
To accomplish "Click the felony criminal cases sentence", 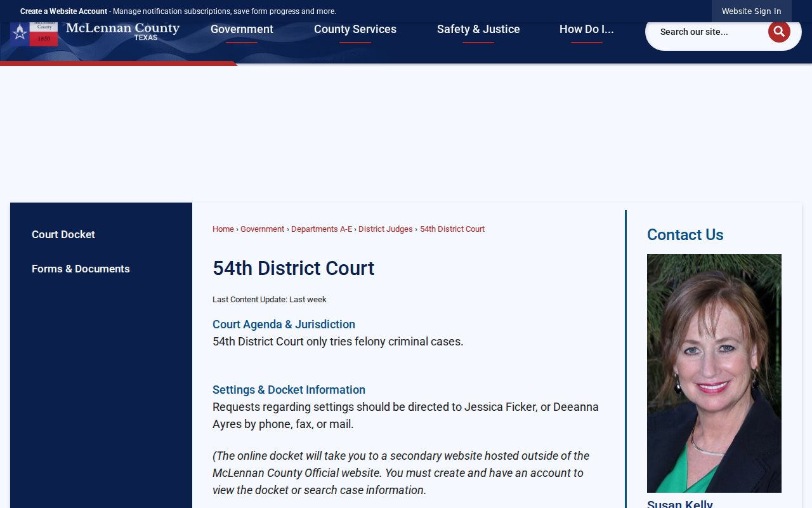I will pos(338,342).
